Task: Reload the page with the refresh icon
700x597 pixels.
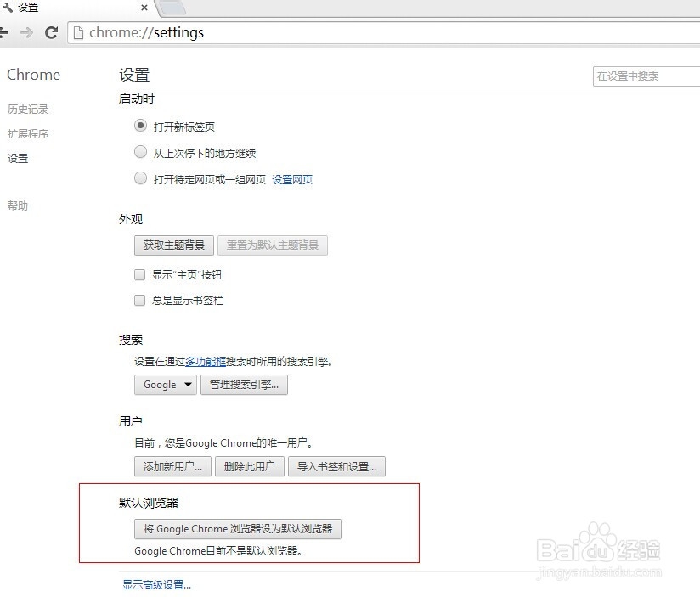Action: [51, 32]
